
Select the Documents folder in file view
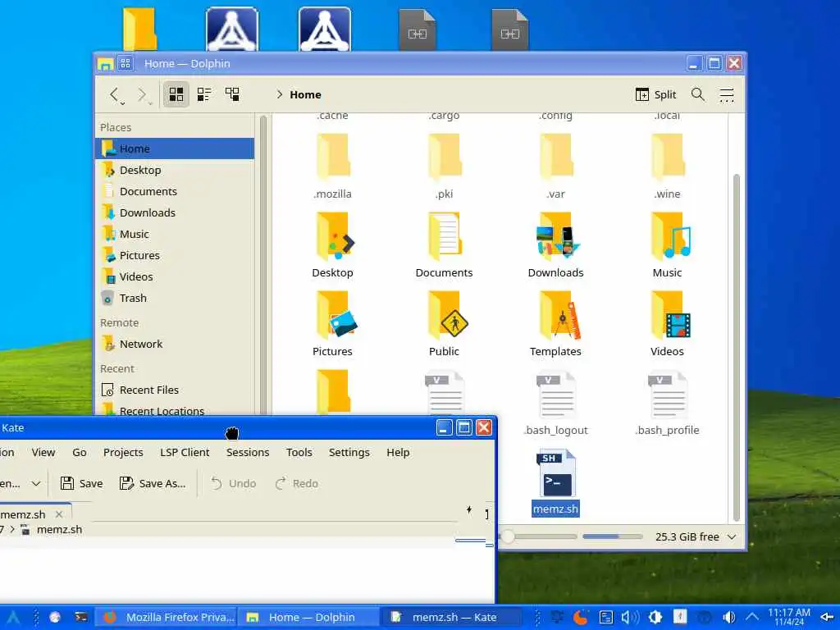point(444,244)
